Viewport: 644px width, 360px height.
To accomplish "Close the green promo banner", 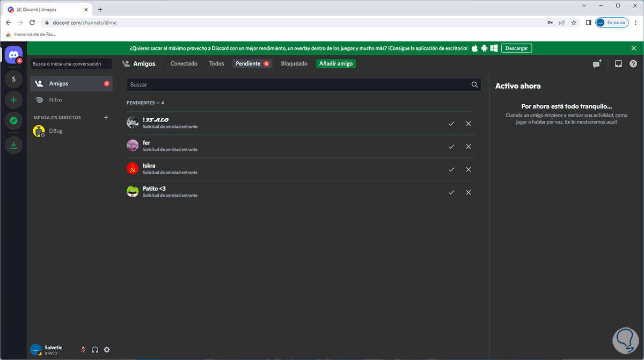I will (634, 48).
